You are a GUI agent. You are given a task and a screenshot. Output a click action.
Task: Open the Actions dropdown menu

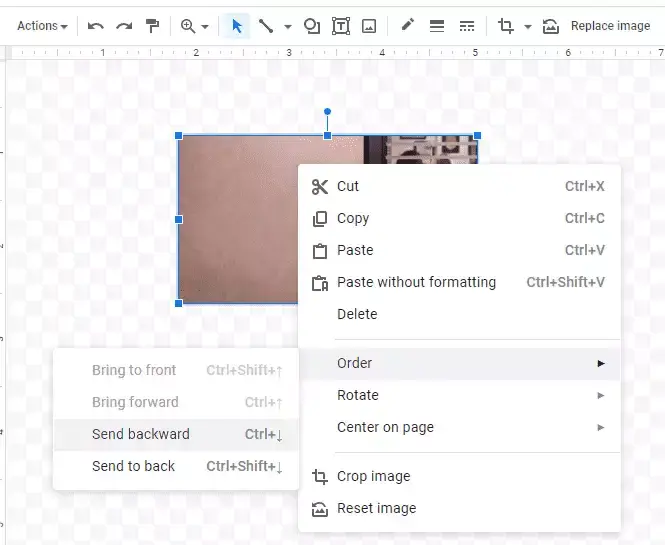pyautogui.click(x=42, y=26)
